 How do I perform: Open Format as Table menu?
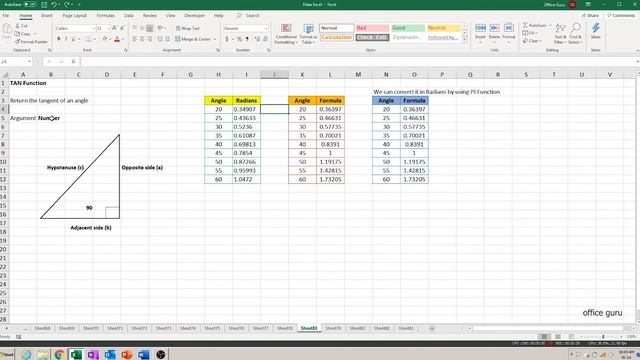308,34
